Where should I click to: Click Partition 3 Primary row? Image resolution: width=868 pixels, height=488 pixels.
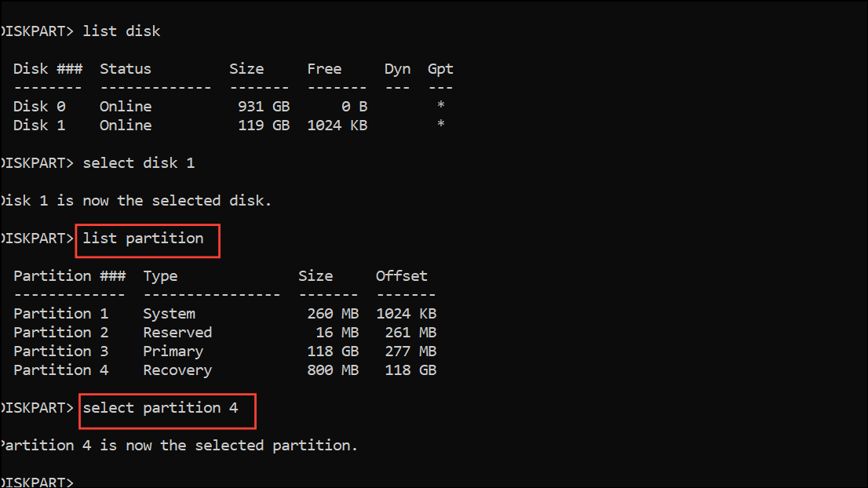[x=224, y=351]
